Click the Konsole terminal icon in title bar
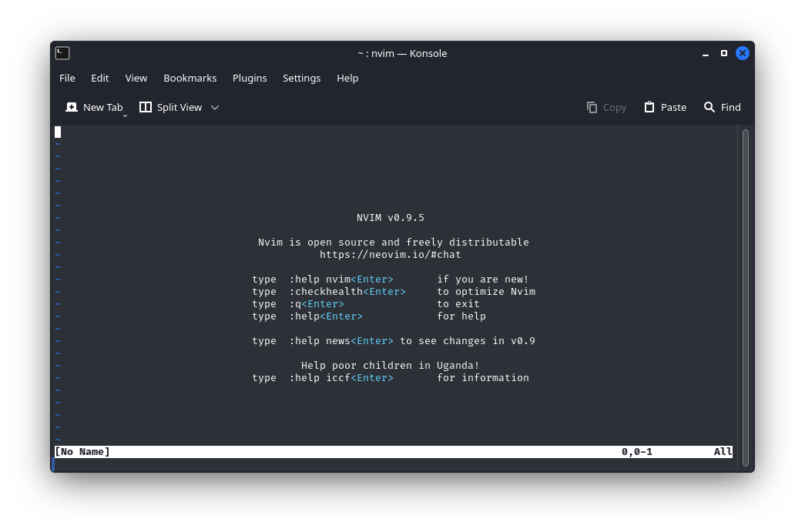805x532 pixels. (x=62, y=53)
